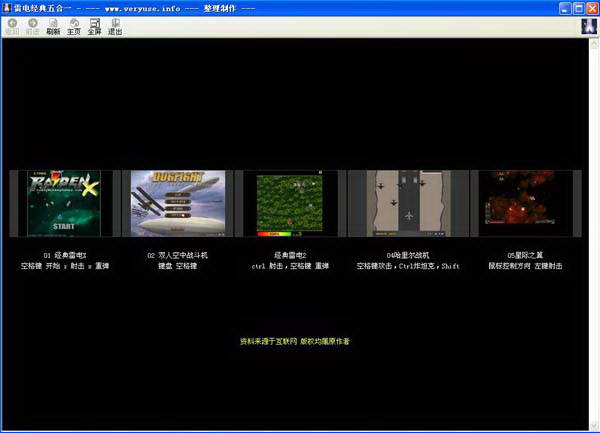Select the '02 双人空中战斗机' game title
The height and width of the screenshot is (433, 600).
point(178,255)
